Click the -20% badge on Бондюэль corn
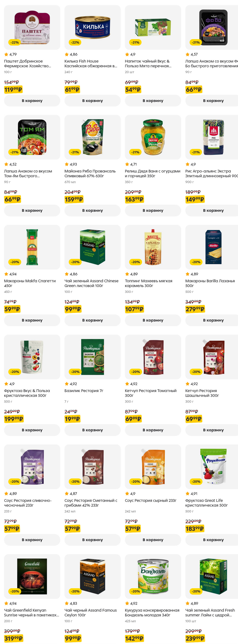238x644 pixels. point(136,591)
